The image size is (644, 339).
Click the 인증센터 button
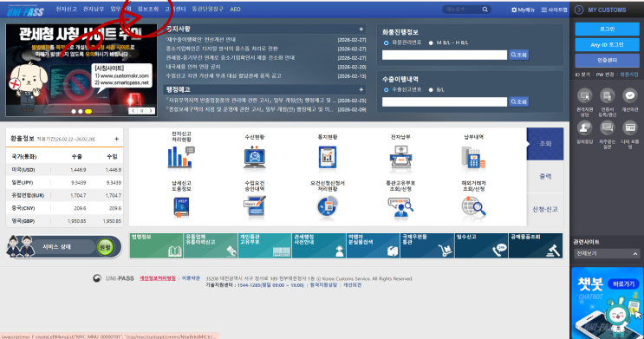[x=607, y=61]
